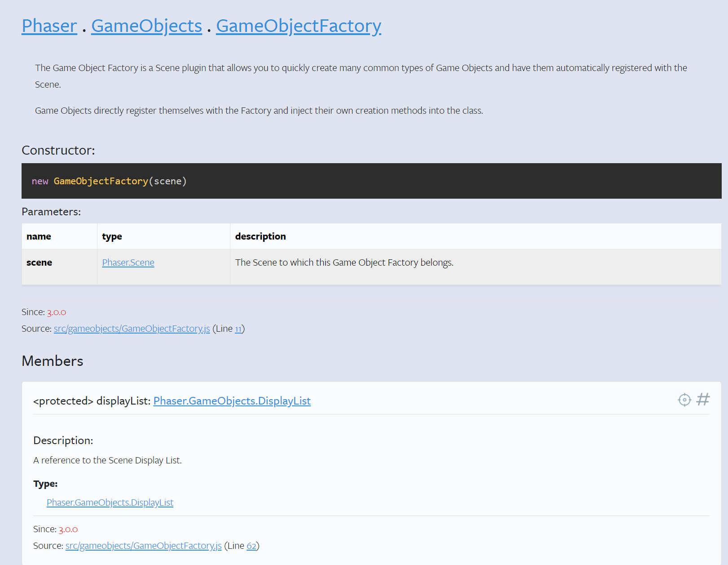Image resolution: width=728 pixels, height=565 pixels.
Task: Open Phaser.GameObjects.DisplayList link under Type
Action: [x=110, y=503]
